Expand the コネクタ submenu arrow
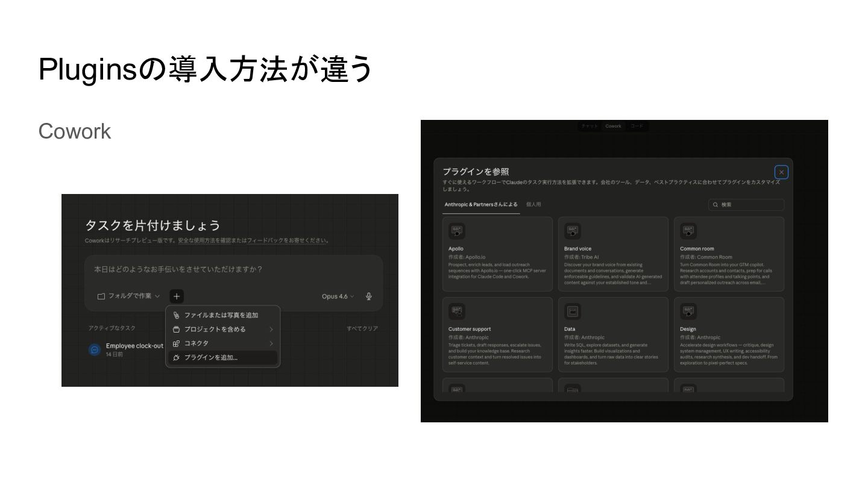 271,343
